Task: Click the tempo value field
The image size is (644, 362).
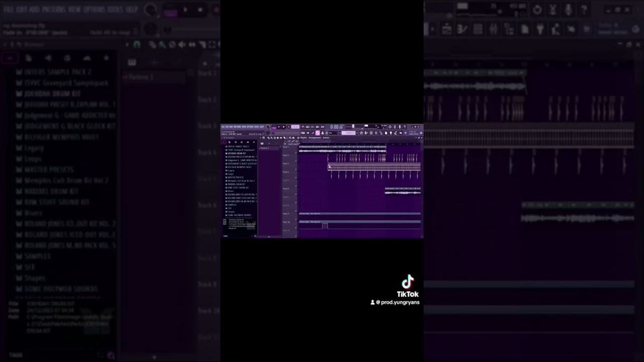Action: [295, 127]
